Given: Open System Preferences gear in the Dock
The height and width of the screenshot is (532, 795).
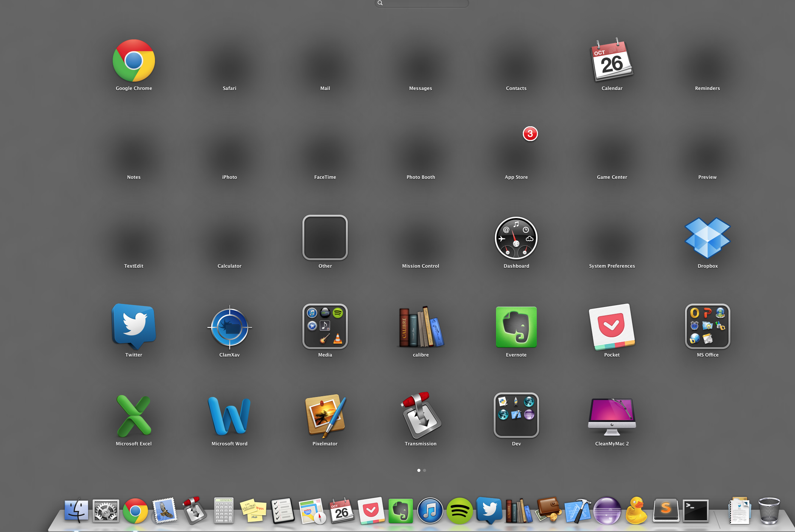Looking at the screenshot, I should click(106, 511).
